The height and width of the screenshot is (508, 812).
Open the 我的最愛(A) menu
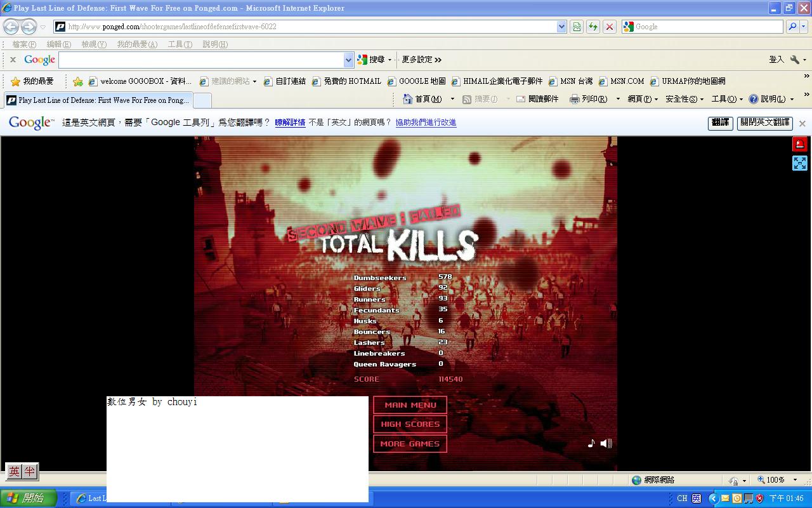(x=137, y=44)
